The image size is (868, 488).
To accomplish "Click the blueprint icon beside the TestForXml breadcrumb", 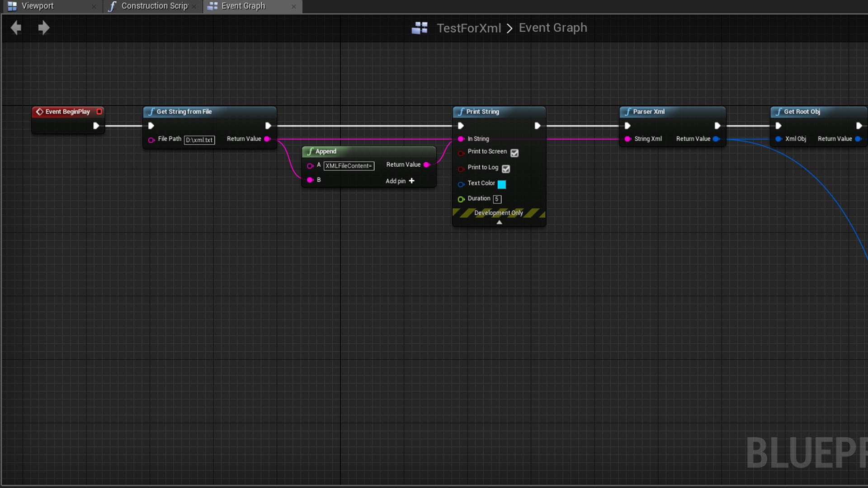I will click(420, 28).
